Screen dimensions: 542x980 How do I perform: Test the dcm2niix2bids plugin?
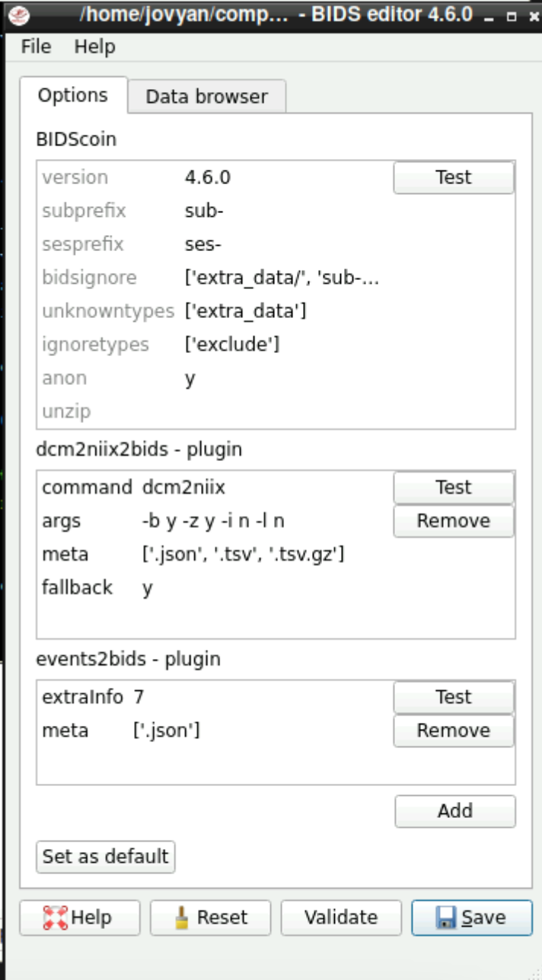pos(454,487)
